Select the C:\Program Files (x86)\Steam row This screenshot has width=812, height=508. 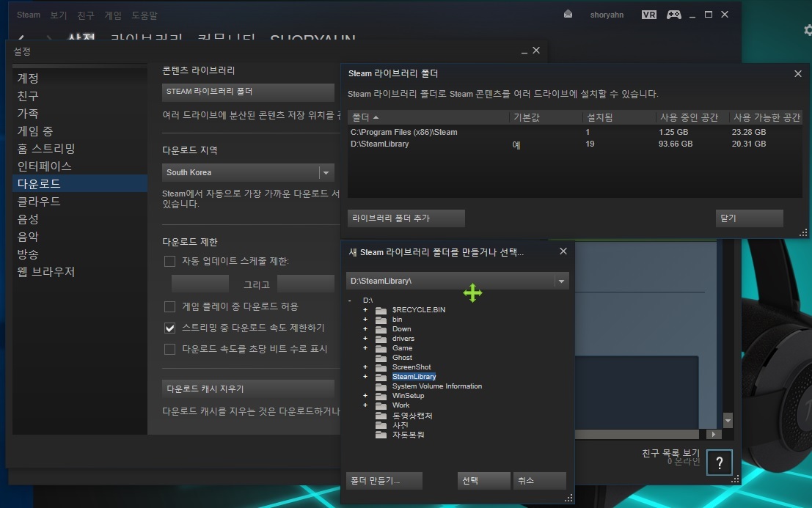tap(575, 132)
